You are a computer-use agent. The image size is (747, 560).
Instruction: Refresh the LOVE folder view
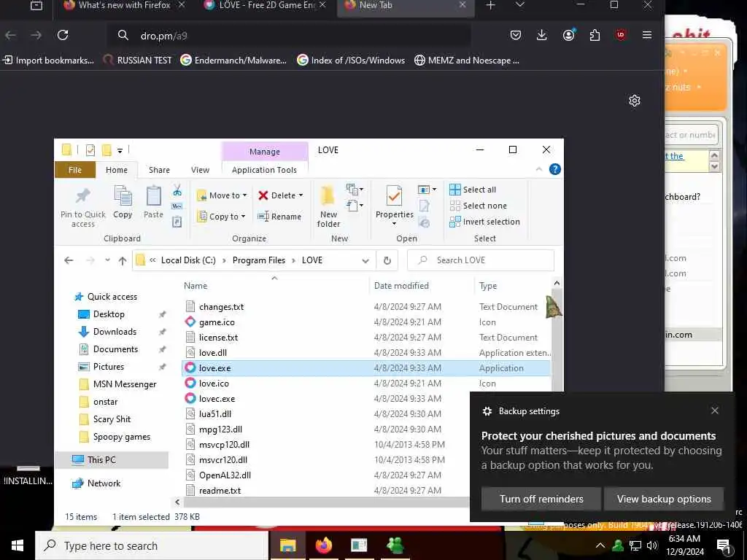click(x=387, y=260)
